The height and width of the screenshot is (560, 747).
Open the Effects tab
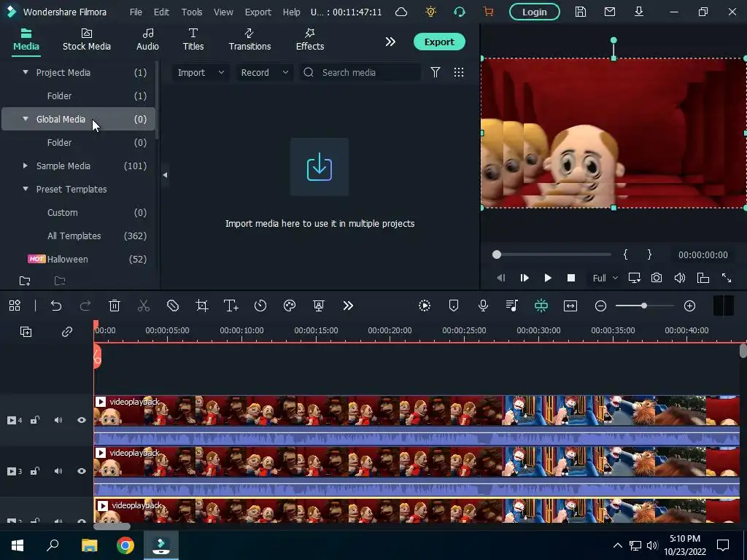tap(309, 40)
